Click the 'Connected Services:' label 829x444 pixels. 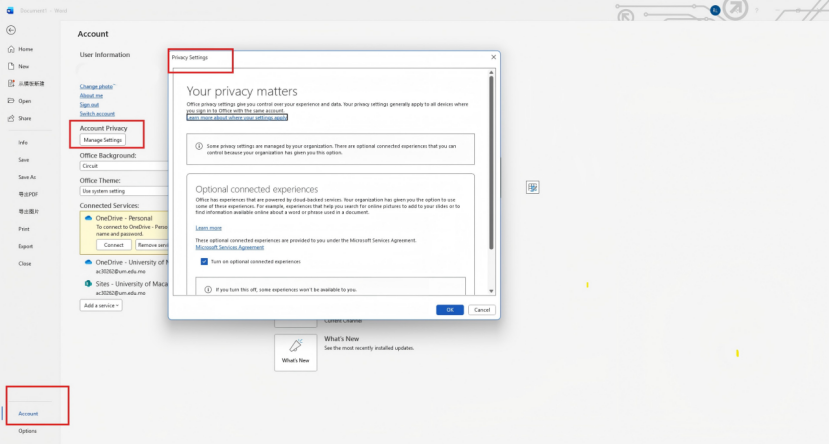109,205
